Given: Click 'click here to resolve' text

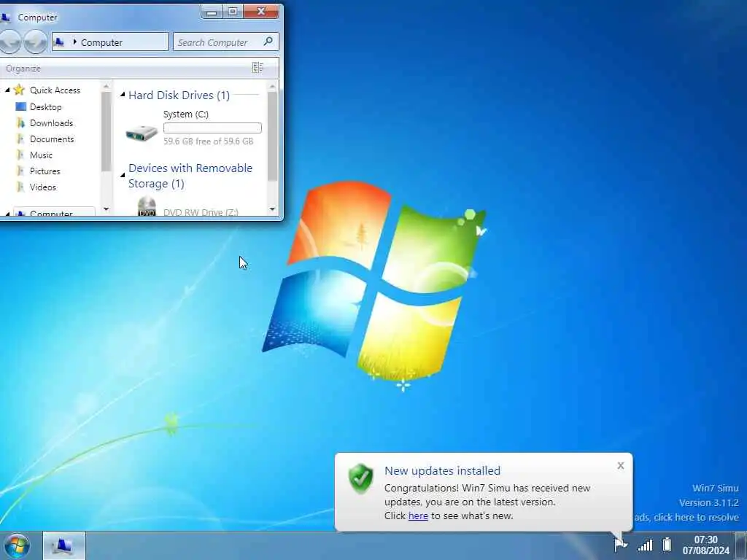Looking at the screenshot, I should pos(697,518).
